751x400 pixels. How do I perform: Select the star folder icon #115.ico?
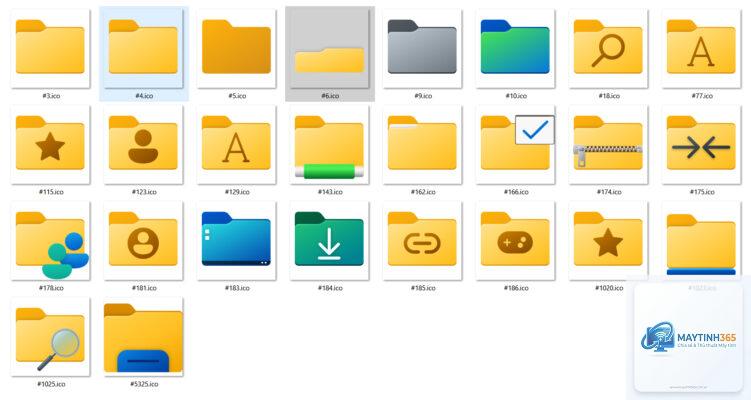(50, 144)
